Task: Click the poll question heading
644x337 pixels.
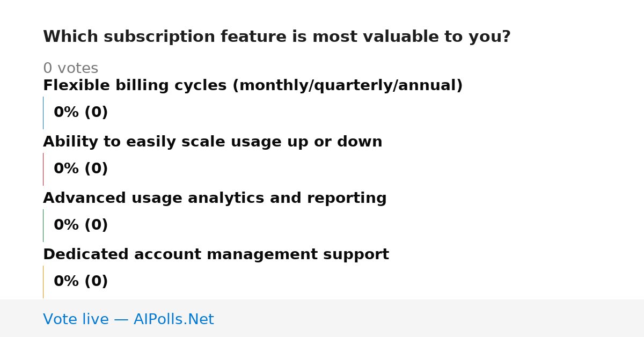Action: tap(277, 37)
